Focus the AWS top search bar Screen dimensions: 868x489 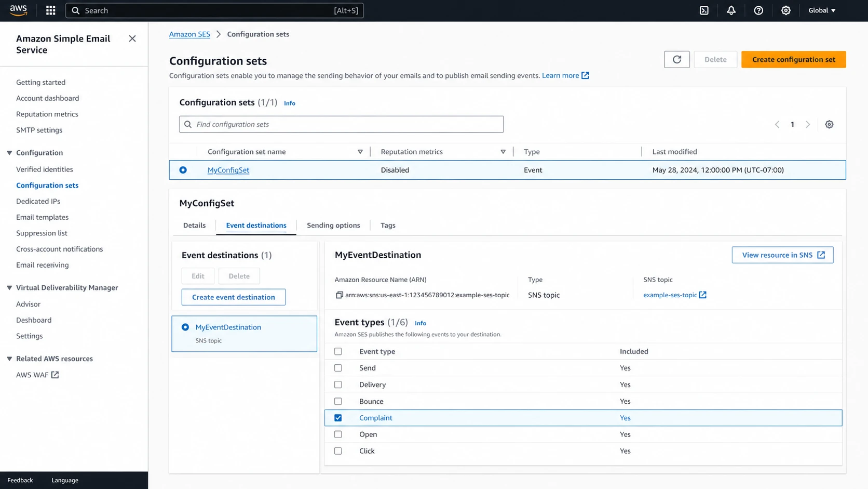(x=214, y=10)
